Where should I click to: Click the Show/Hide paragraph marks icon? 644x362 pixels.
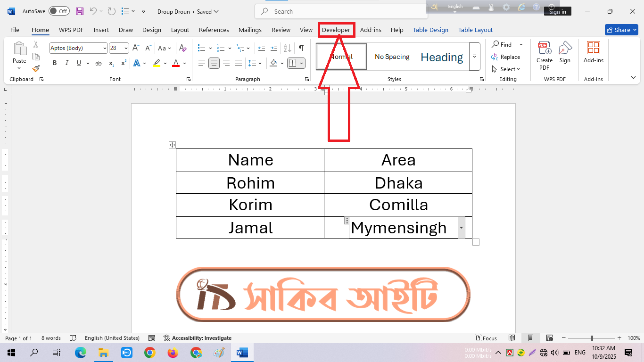[301, 48]
